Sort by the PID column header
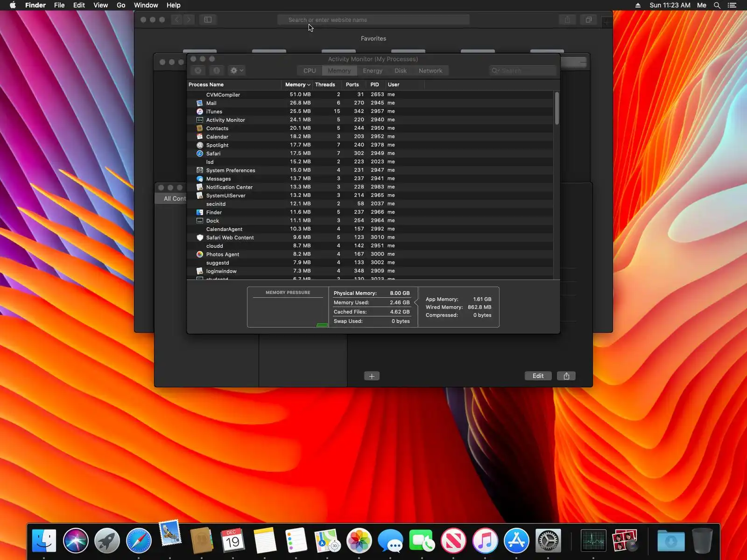 [x=374, y=84]
